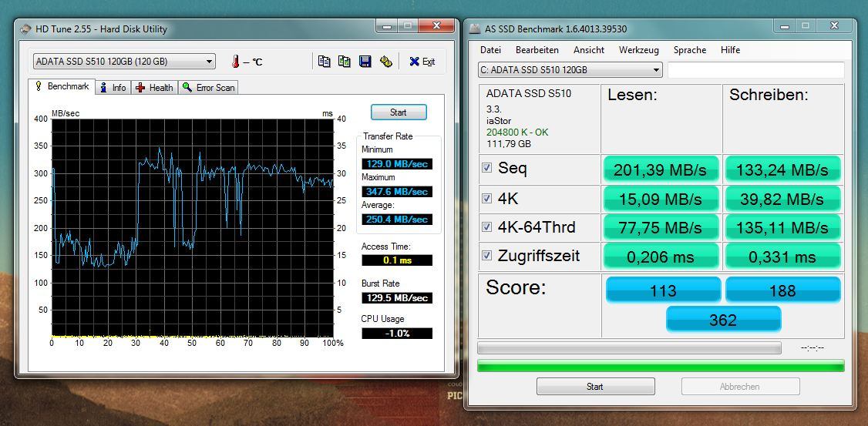Image resolution: width=868 pixels, height=426 pixels.
Task: Click the Average value 250.4 MB/sec
Action: (x=397, y=220)
